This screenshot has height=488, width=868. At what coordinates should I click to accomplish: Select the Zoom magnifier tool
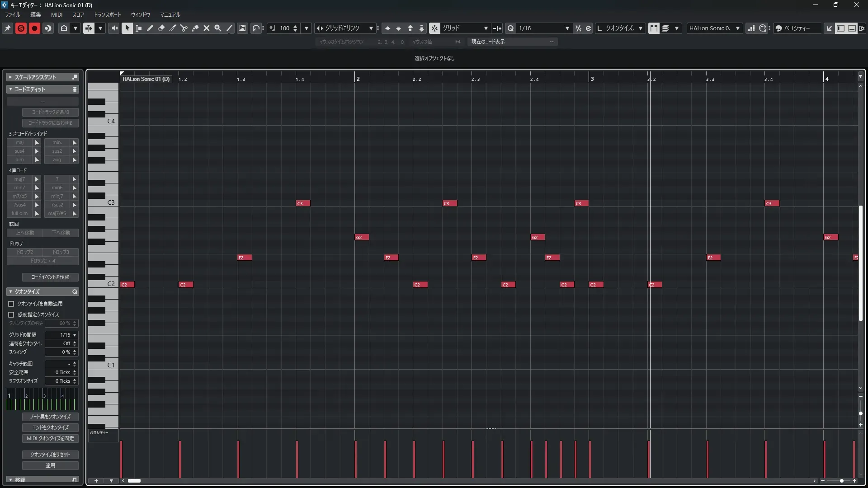pyautogui.click(x=217, y=28)
